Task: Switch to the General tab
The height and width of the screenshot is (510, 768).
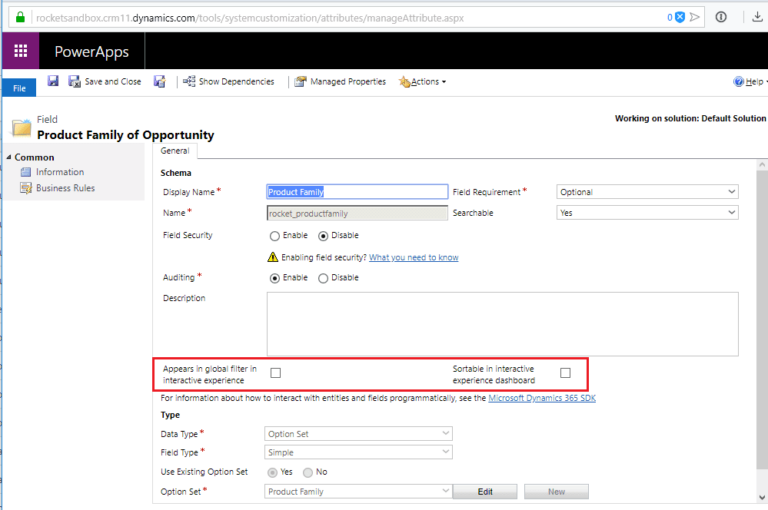Action: [175, 151]
